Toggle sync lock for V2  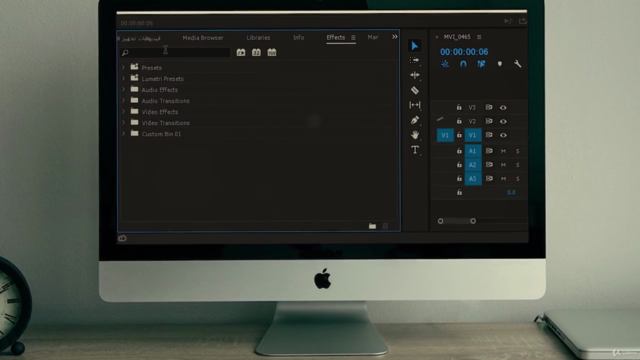(x=489, y=121)
